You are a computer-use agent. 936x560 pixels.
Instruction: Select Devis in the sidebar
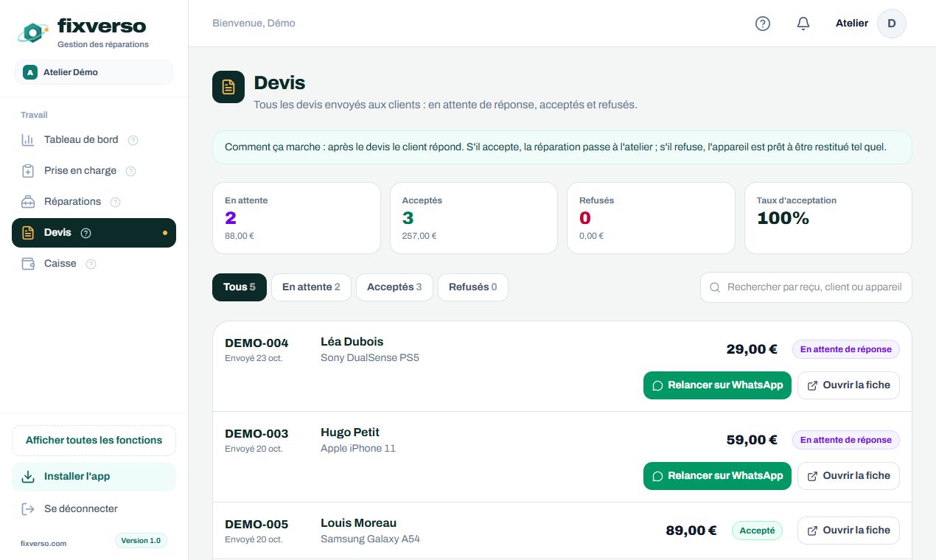pos(94,233)
